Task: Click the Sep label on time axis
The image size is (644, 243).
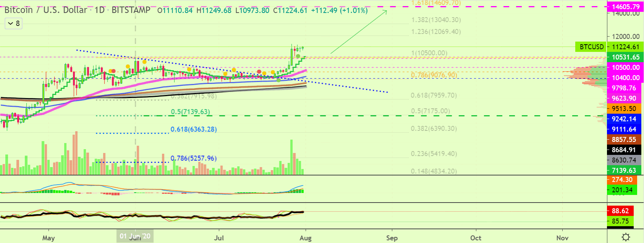Action: (392, 238)
